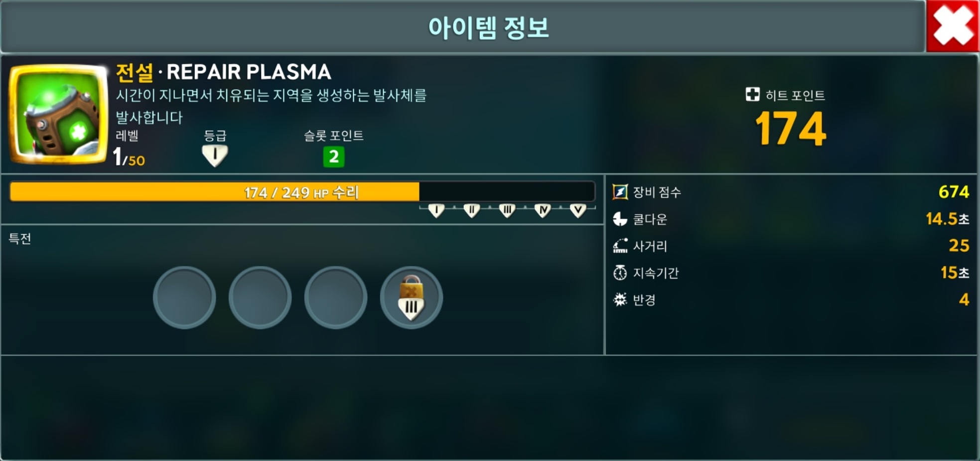Click tier II marker below HP bar
This screenshot has width=980, height=461.
(x=472, y=211)
